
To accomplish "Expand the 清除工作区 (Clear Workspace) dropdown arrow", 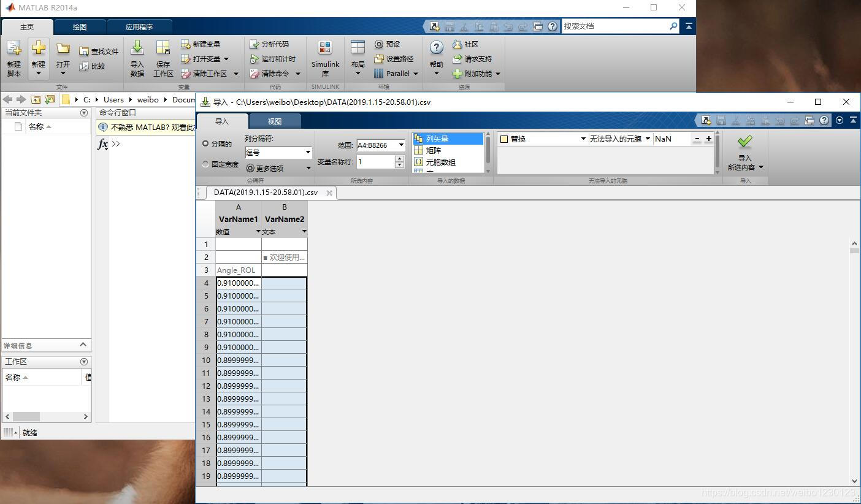I will (x=236, y=74).
